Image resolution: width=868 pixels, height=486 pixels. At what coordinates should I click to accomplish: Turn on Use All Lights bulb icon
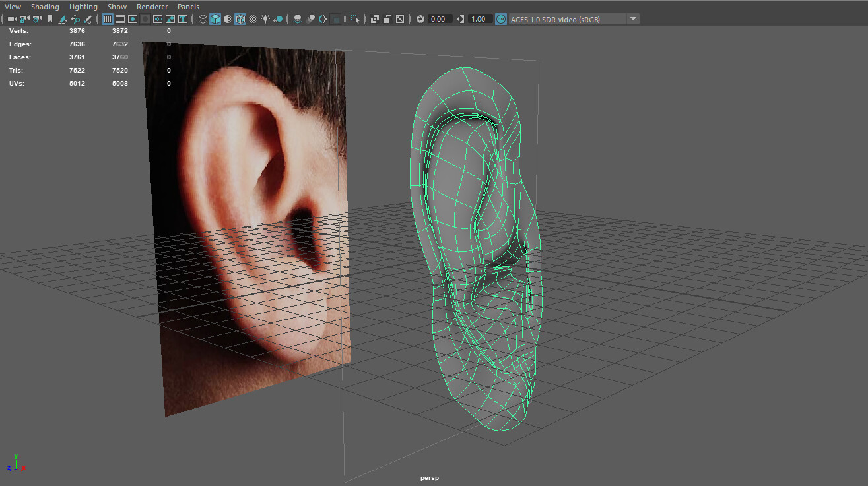point(265,19)
